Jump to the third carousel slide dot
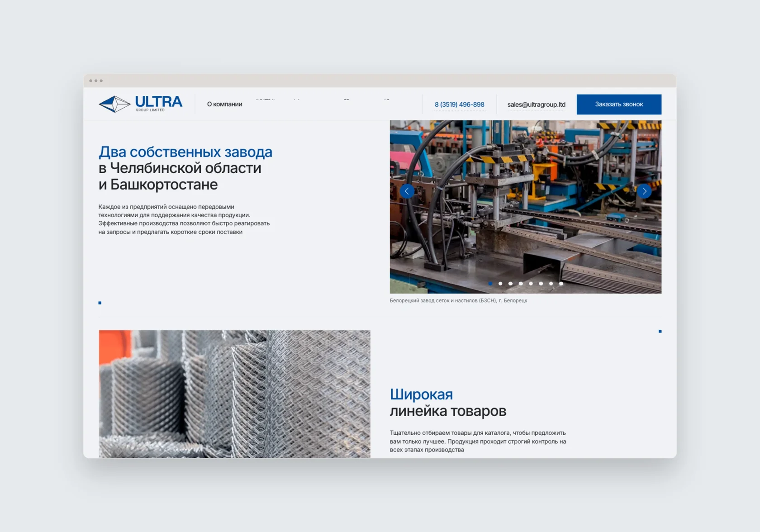 (x=510, y=284)
